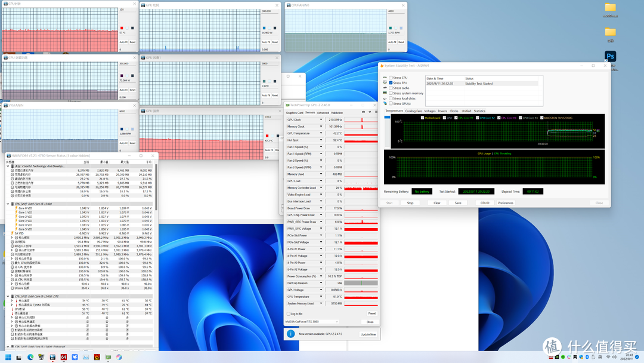Click the GPU-Z menu icon in title area
This screenshot has height=363, width=644.
[x=376, y=112]
